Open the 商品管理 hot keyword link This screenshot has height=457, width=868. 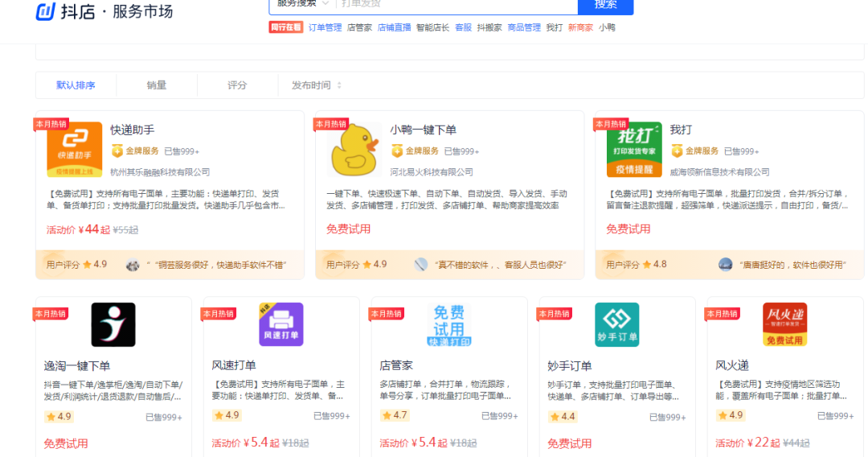tap(524, 27)
